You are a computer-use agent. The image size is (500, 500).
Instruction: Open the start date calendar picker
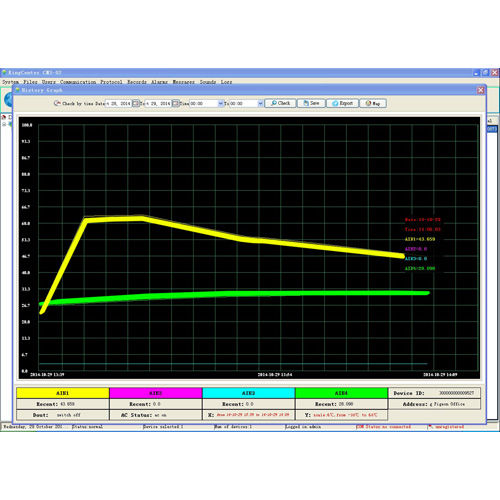point(136,104)
